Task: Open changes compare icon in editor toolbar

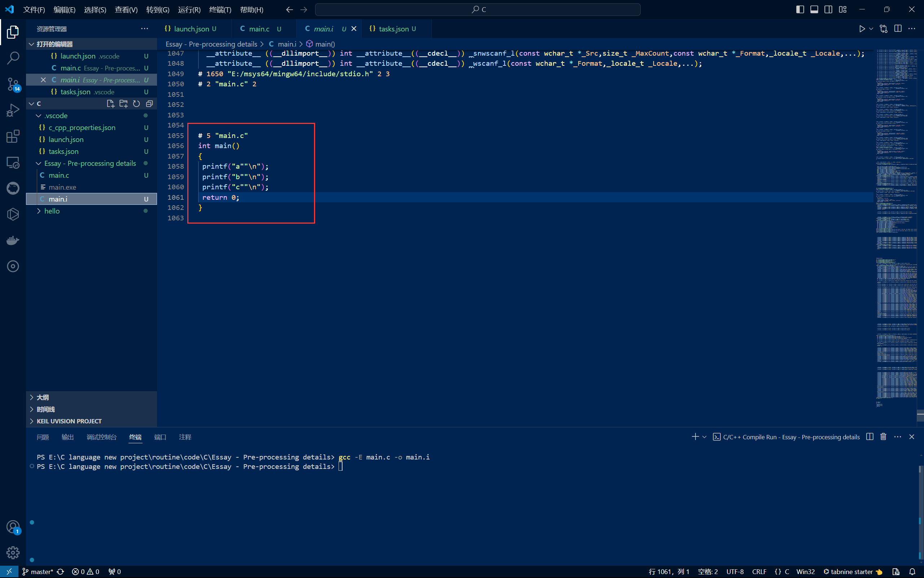Action: [884, 29]
